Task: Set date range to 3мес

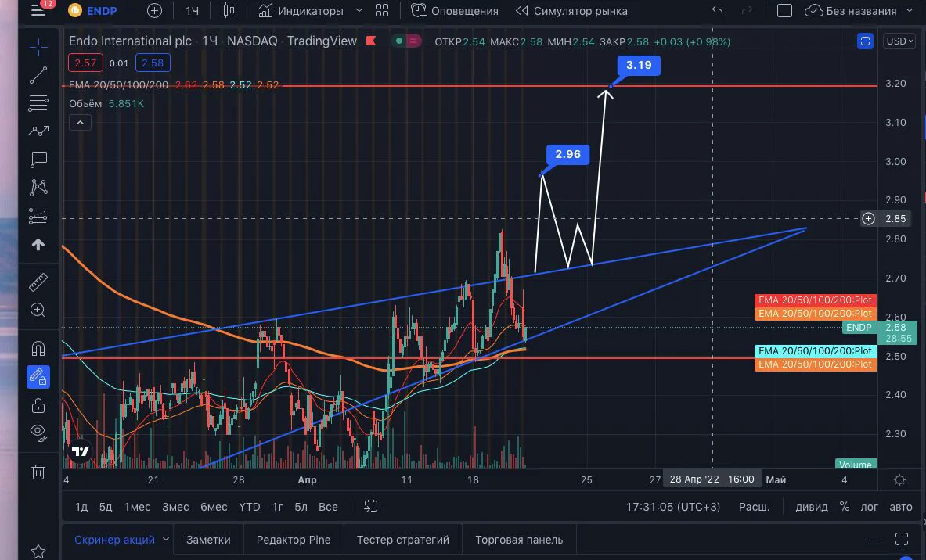Action: click(x=175, y=507)
